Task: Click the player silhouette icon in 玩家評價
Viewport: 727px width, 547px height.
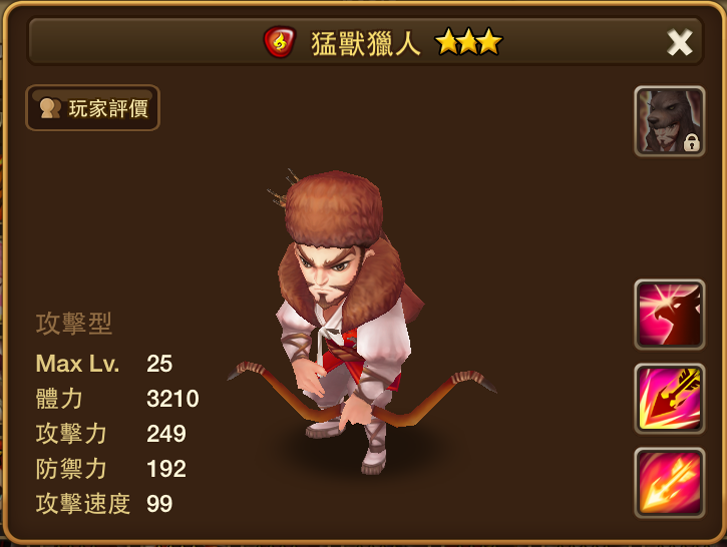Action: (x=50, y=108)
